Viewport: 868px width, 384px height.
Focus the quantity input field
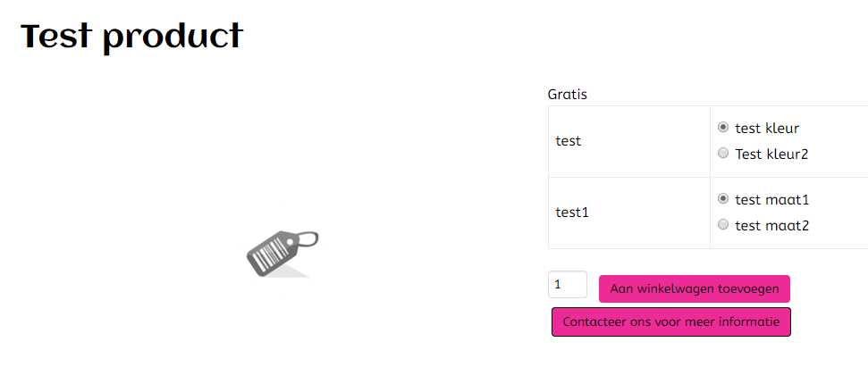coord(567,285)
